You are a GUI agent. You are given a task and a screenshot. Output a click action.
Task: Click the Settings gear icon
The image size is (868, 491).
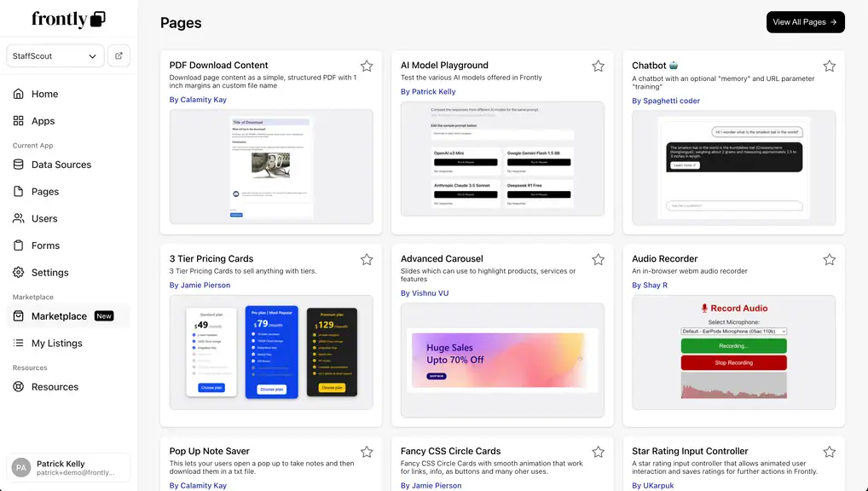point(19,273)
